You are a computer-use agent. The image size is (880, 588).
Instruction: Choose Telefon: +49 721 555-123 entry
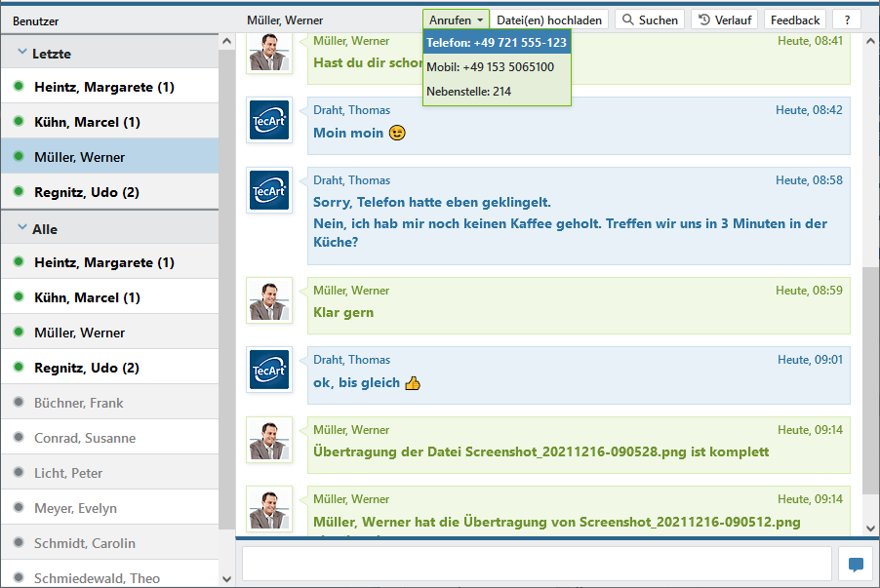click(x=496, y=43)
